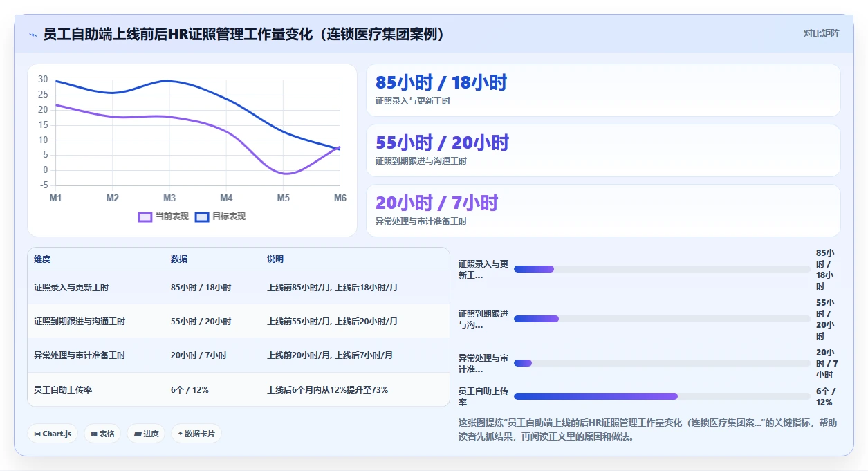Image resolution: width=868 pixels, height=471 pixels.
Task: Click cell 上线前55小时/月, 上线后20小时/月
Action: pyautogui.click(x=333, y=322)
